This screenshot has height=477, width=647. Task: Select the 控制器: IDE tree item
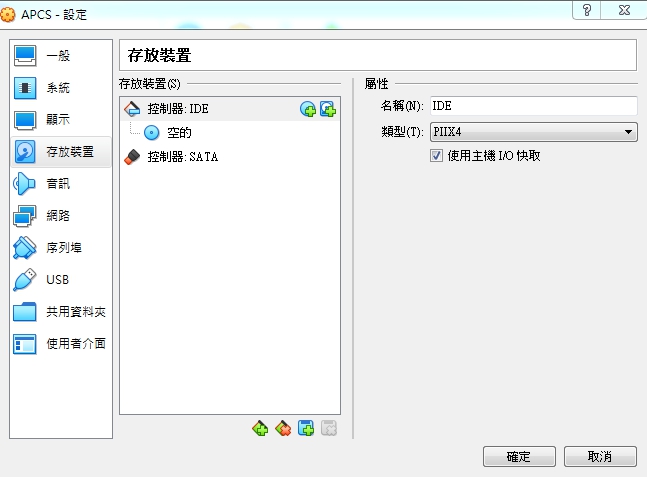[x=178, y=109]
